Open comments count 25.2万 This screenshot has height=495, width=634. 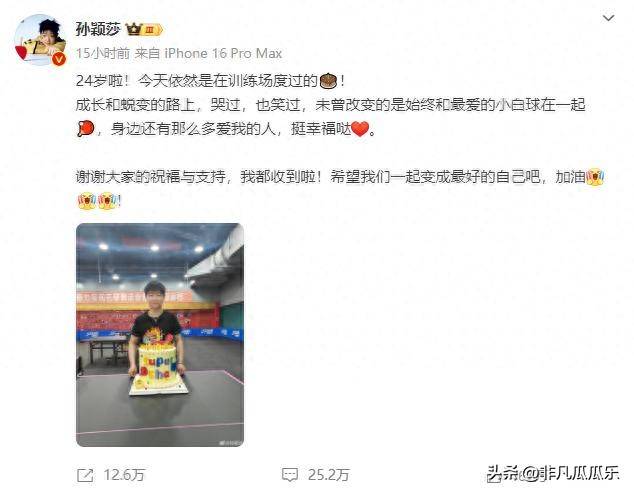pos(329,475)
